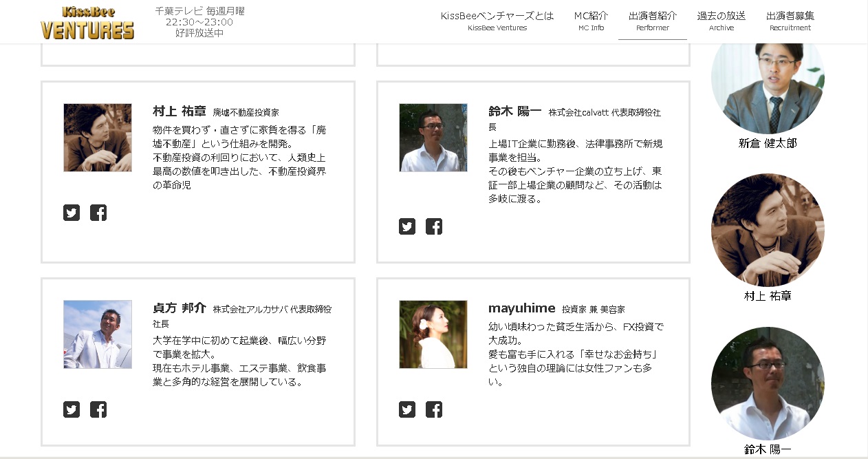868x459 pixels.
Task: Click 鈴木 陽一's Twitter icon
Action: coord(407,226)
